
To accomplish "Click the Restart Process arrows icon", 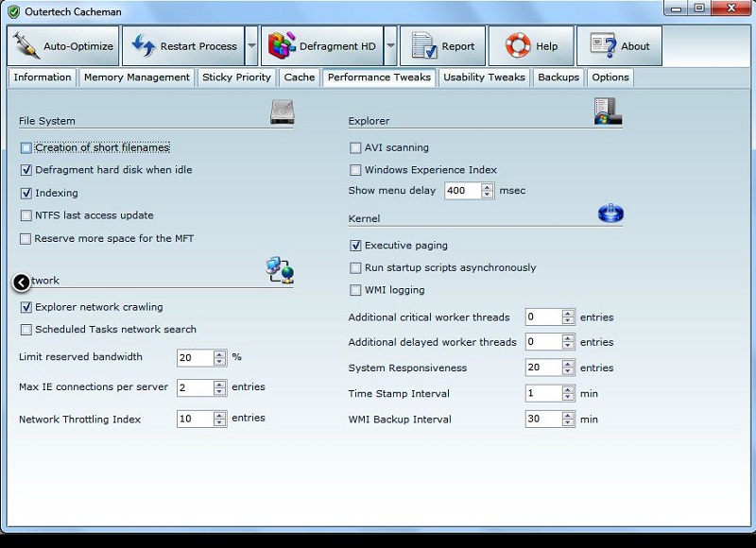I will coord(144,45).
